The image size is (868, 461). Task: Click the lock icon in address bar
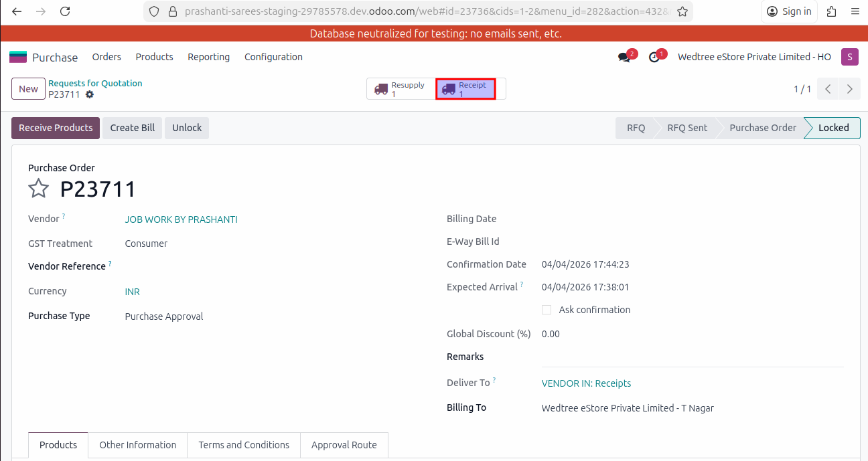(x=172, y=11)
